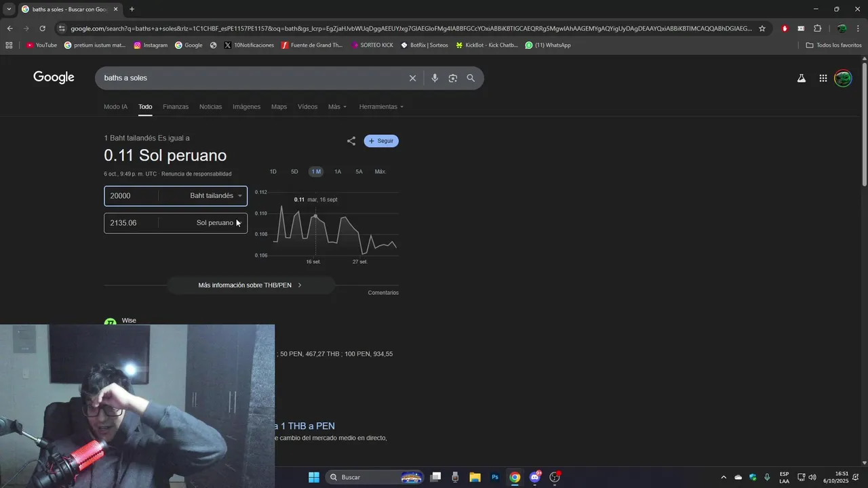The height and width of the screenshot is (488, 868).
Task: Open the Comentarios feedback link
Action: point(383,293)
